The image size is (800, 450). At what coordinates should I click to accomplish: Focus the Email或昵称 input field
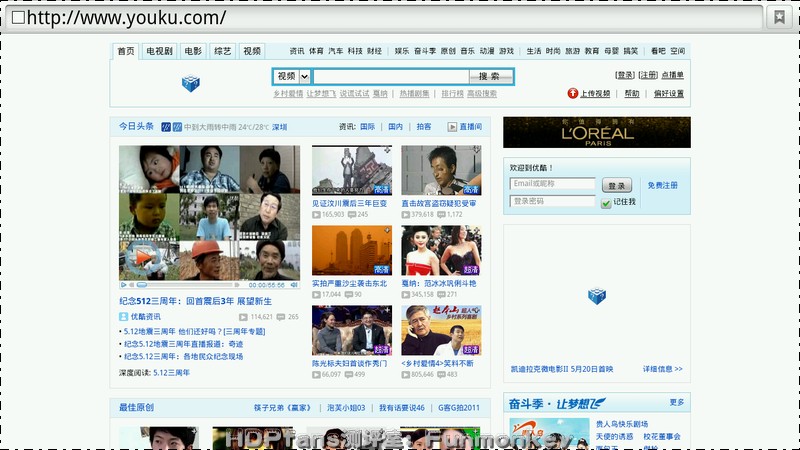tap(553, 183)
